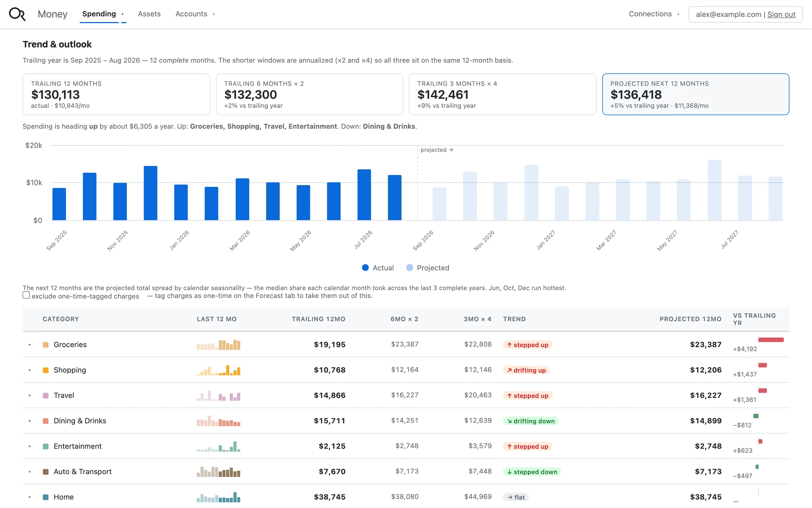Expand the Entertainment category row
Viewport: 812px width, 508px height.
[30, 446]
